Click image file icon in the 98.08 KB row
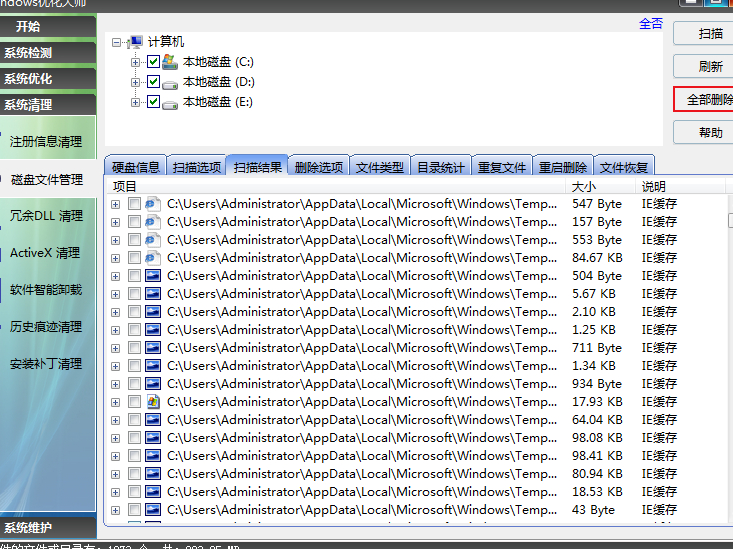The height and width of the screenshot is (549, 733). point(153,438)
